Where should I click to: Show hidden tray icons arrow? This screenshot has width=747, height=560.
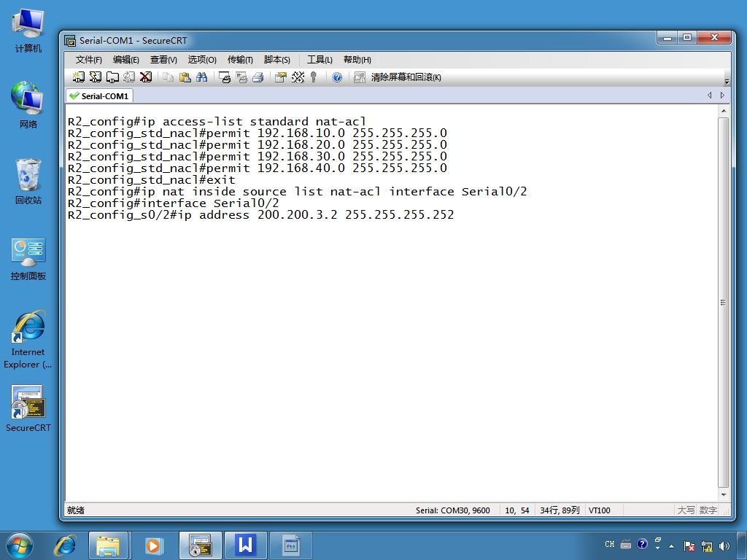pyautogui.click(x=672, y=545)
